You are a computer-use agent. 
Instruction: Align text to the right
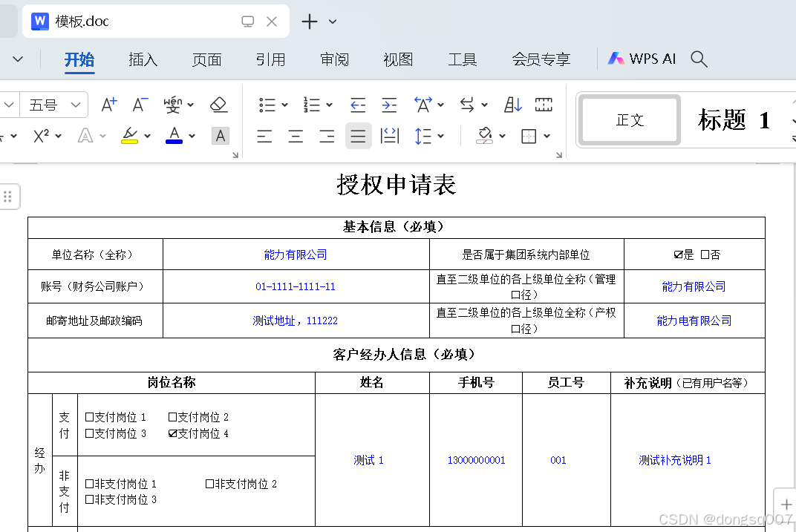pos(327,136)
